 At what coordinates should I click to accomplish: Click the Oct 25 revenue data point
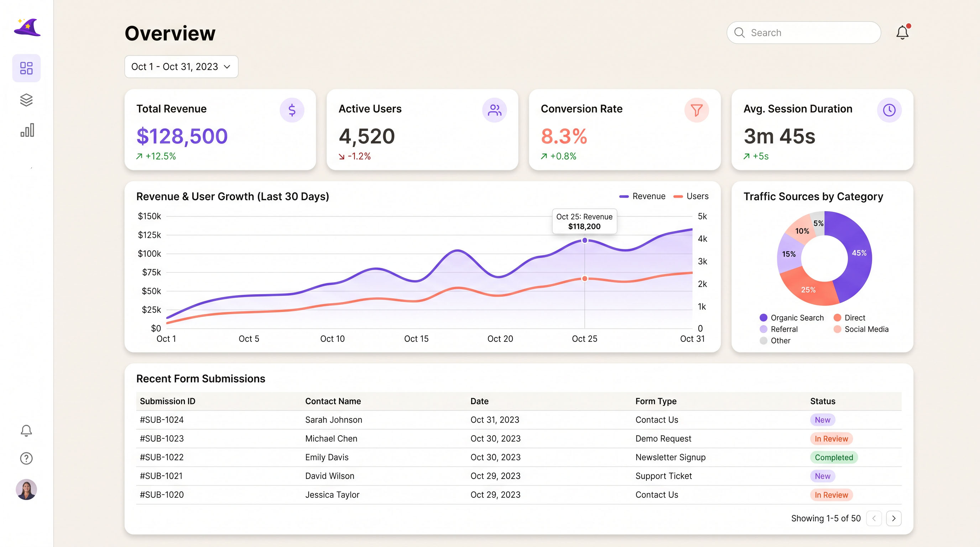pyautogui.click(x=585, y=240)
